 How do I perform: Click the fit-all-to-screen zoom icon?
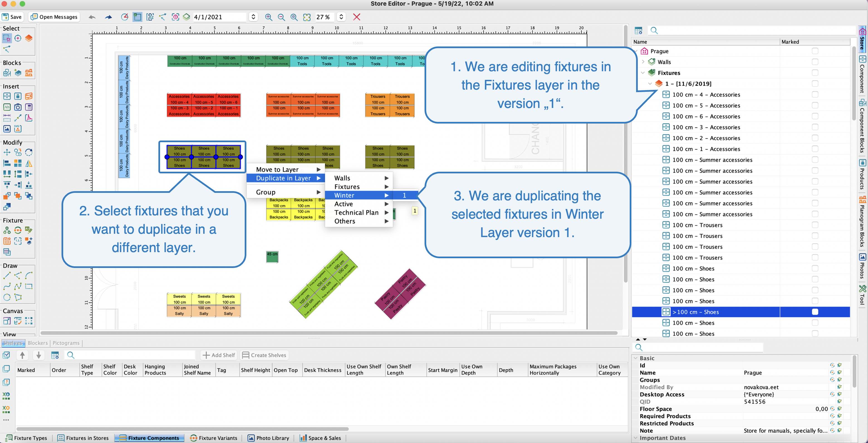pyautogui.click(x=307, y=17)
